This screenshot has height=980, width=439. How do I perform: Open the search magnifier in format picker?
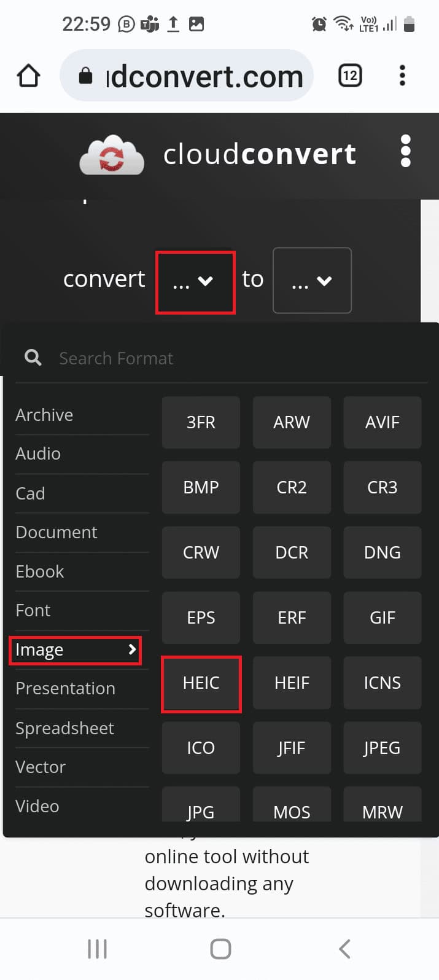coord(32,358)
